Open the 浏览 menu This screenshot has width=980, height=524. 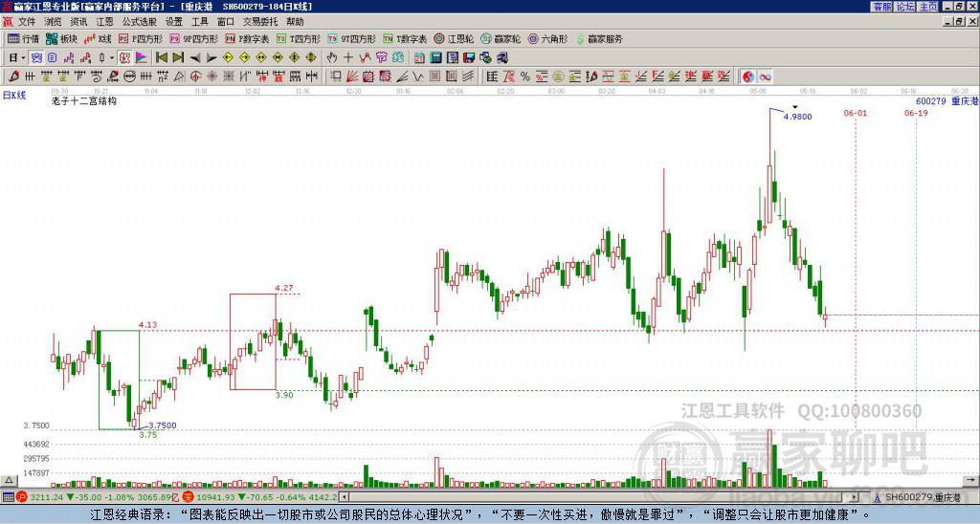tap(53, 22)
